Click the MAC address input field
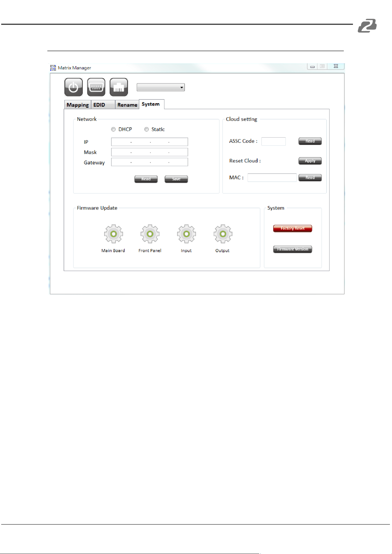This screenshot has height=554, width=392. pyautogui.click(x=272, y=178)
